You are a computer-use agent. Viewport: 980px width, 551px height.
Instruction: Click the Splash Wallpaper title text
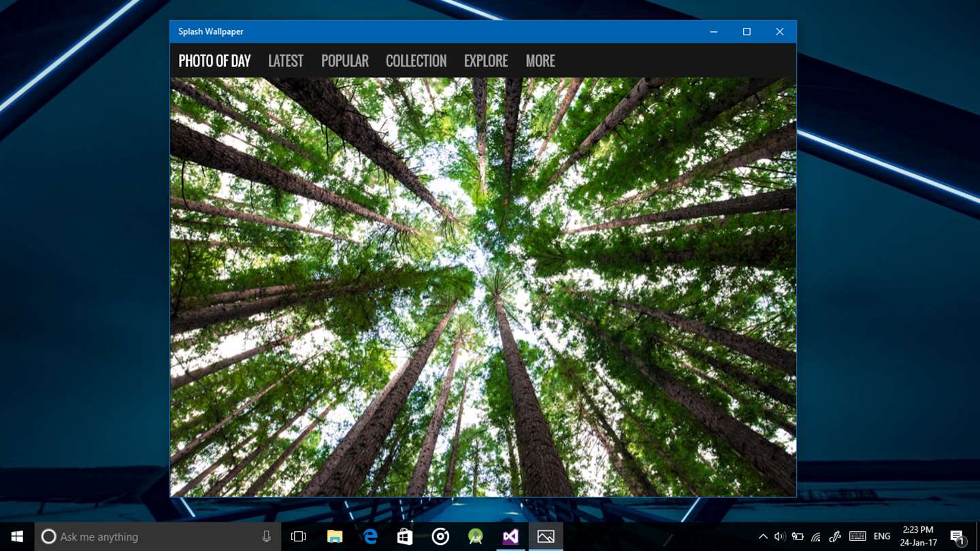pos(211,31)
